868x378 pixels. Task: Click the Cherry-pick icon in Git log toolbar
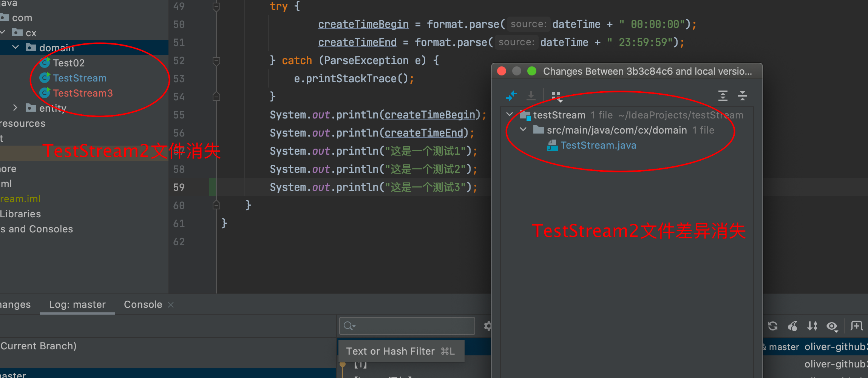point(792,326)
